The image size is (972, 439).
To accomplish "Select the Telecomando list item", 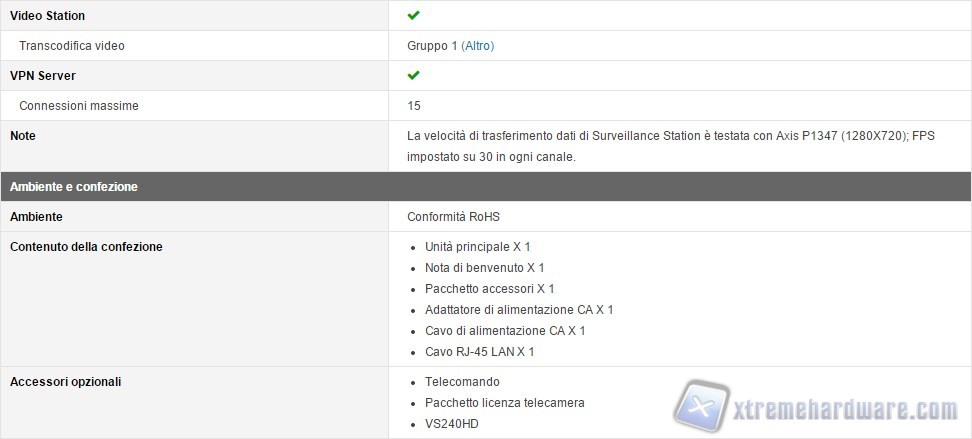I will point(462,382).
